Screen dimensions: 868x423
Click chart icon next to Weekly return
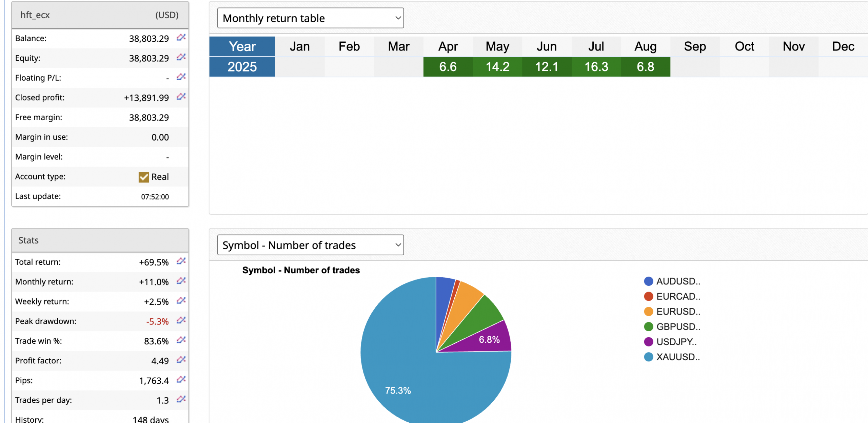(181, 301)
